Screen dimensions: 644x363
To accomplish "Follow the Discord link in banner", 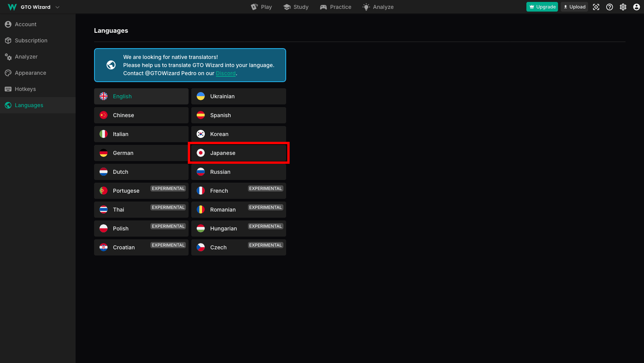I will 226,73.
